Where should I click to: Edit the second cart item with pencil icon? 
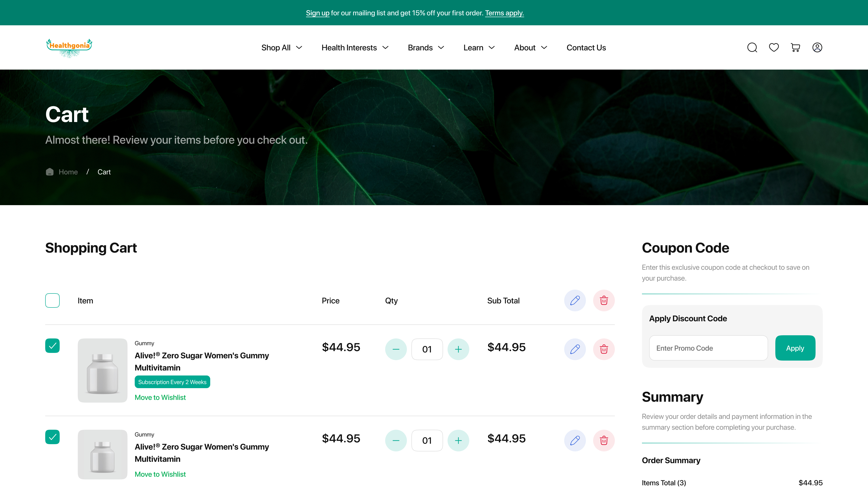pyautogui.click(x=575, y=441)
